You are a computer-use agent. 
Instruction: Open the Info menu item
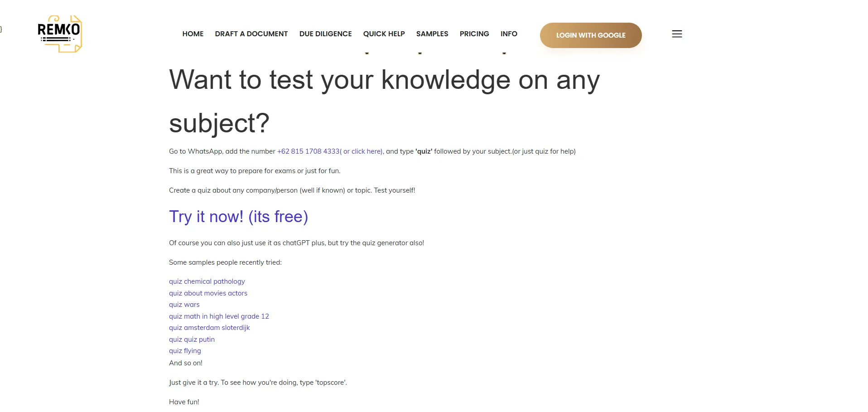pyautogui.click(x=509, y=34)
